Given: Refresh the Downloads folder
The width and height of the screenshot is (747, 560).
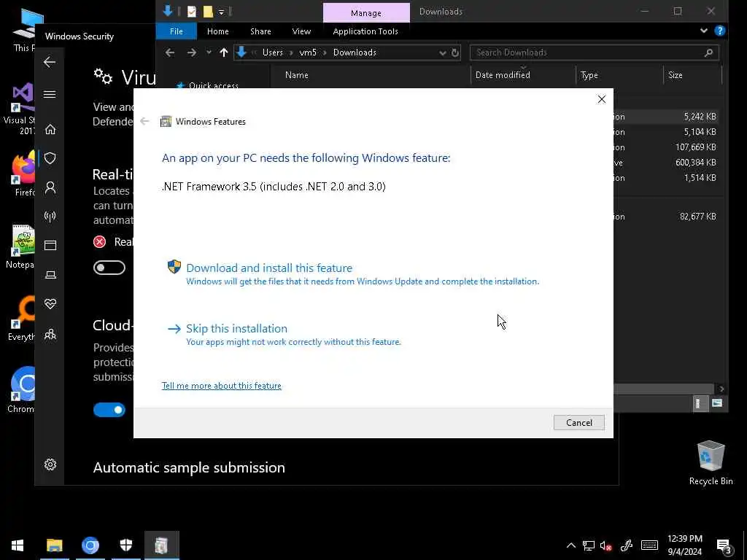Looking at the screenshot, I should tap(455, 52).
